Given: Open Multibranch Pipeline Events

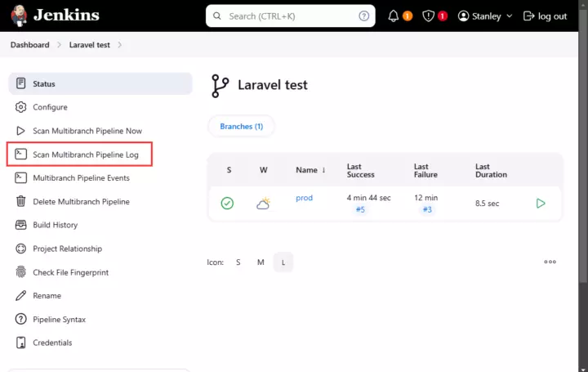Looking at the screenshot, I should [81, 178].
